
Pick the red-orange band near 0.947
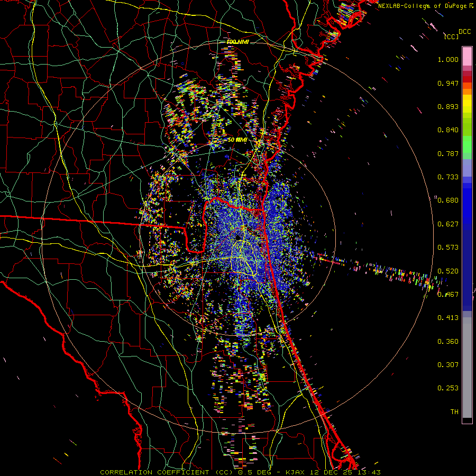467,86
